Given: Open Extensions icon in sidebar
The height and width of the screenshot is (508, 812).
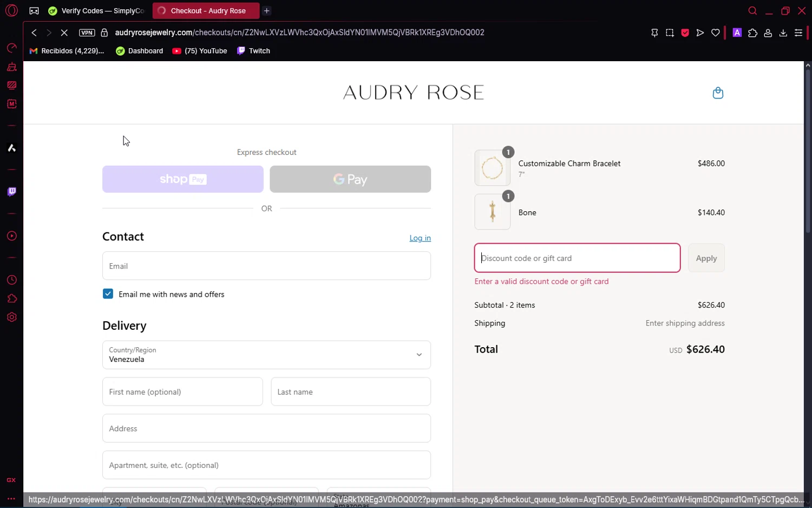Looking at the screenshot, I should click(11, 298).
